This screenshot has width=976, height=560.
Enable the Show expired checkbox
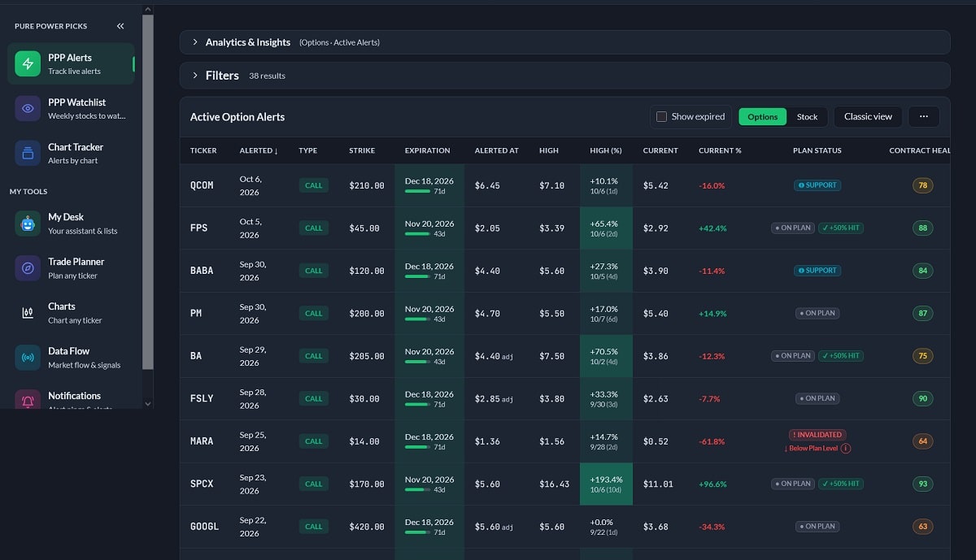click(661, 116)
